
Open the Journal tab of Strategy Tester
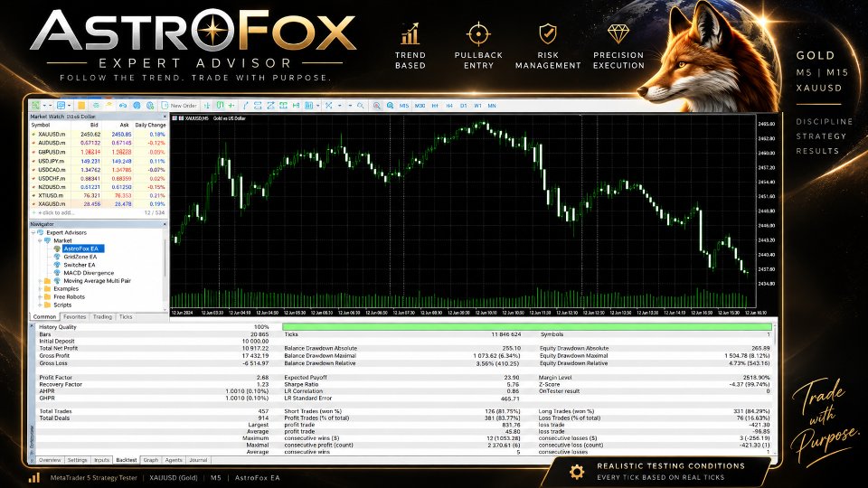198,460
